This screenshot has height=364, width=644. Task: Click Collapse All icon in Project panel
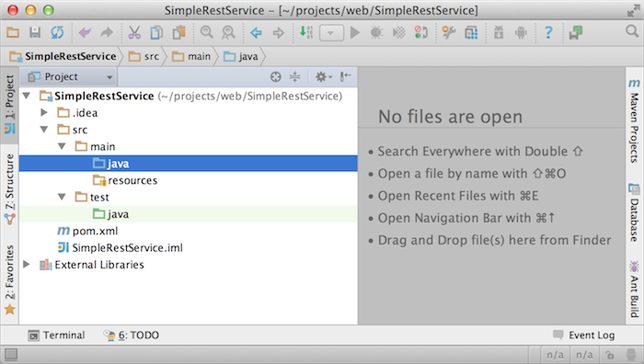295,76
